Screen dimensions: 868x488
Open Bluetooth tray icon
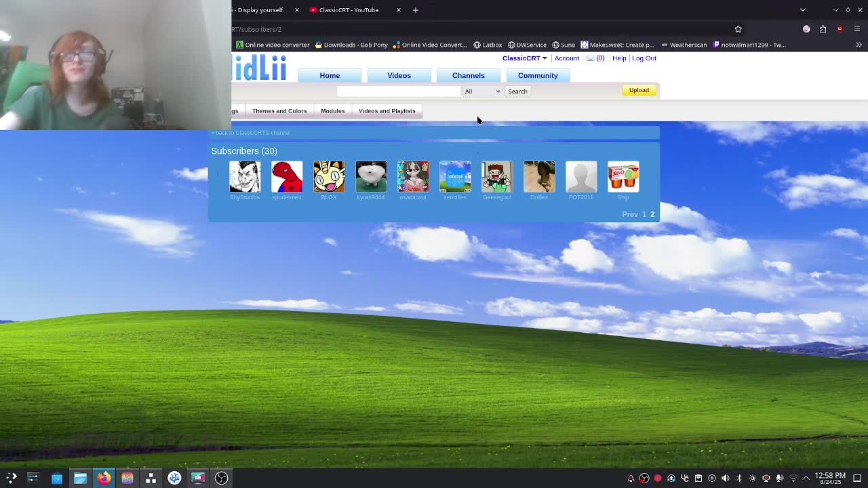[x=739, y=479]
